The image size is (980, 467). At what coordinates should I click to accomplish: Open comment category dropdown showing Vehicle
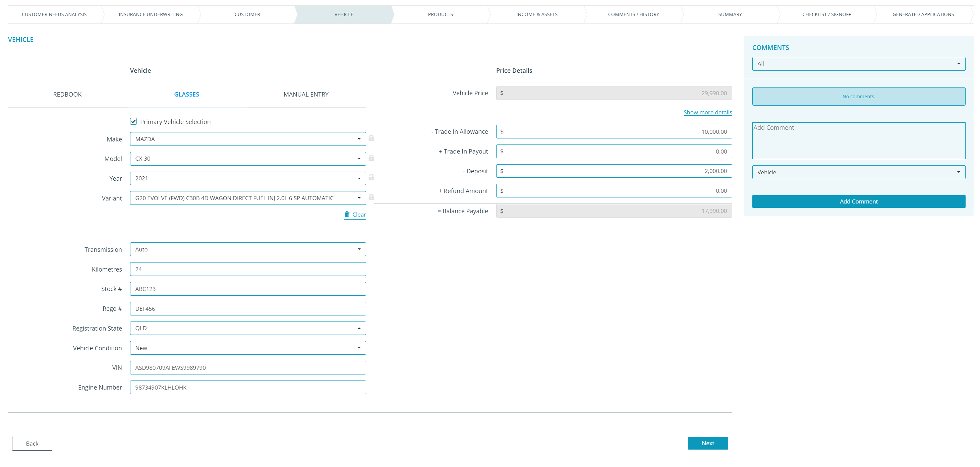pyautogui.click(x=858, y=172)
